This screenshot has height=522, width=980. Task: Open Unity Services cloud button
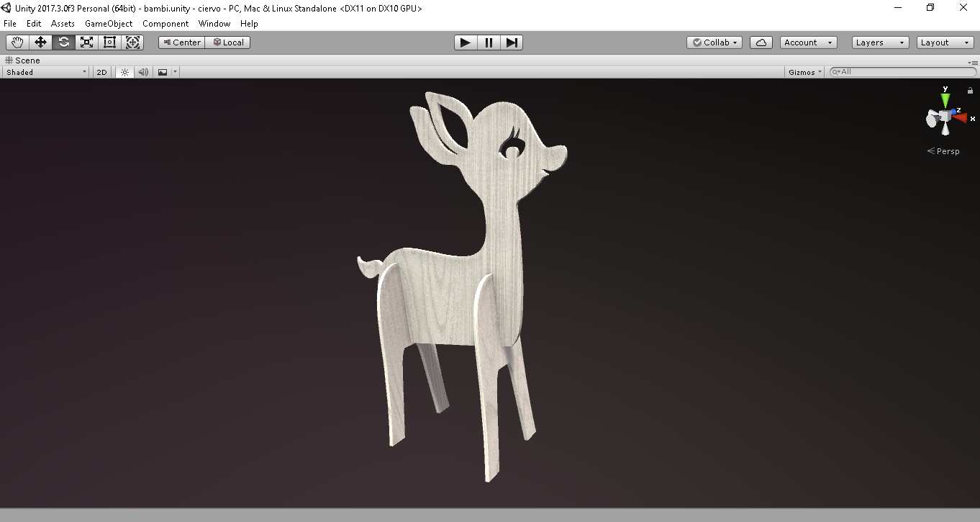(761, 42)
